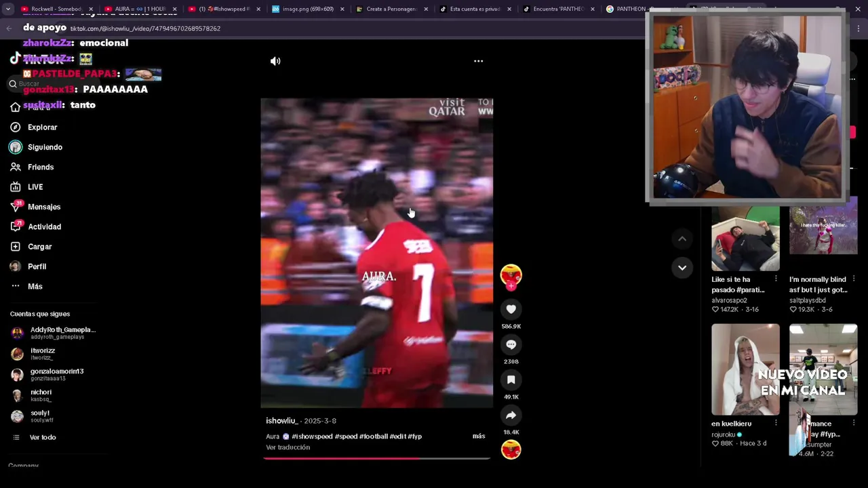Screen dimensions: 868x488
Task: Expand followed accounts with 'Ver todo'
Action: 43,437
